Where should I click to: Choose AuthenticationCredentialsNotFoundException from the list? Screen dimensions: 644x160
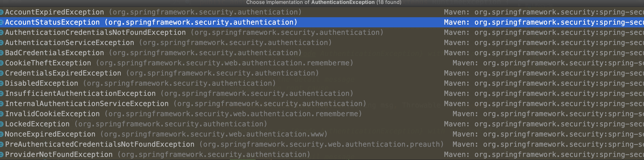(95, 32)
